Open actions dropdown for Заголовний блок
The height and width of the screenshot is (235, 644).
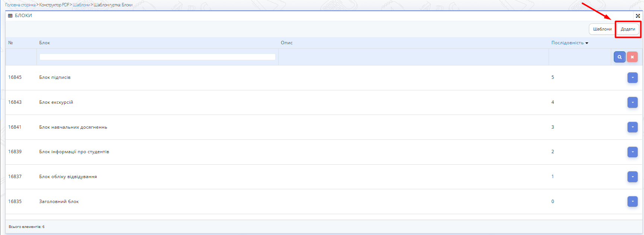pyautogui.click(x=632, y=202)
